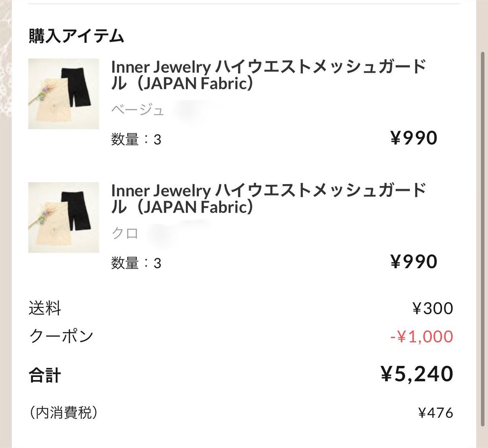Click the クーポン coupon label
The image size is (488, 448).
pyautogui.click(x=61, y=336)
